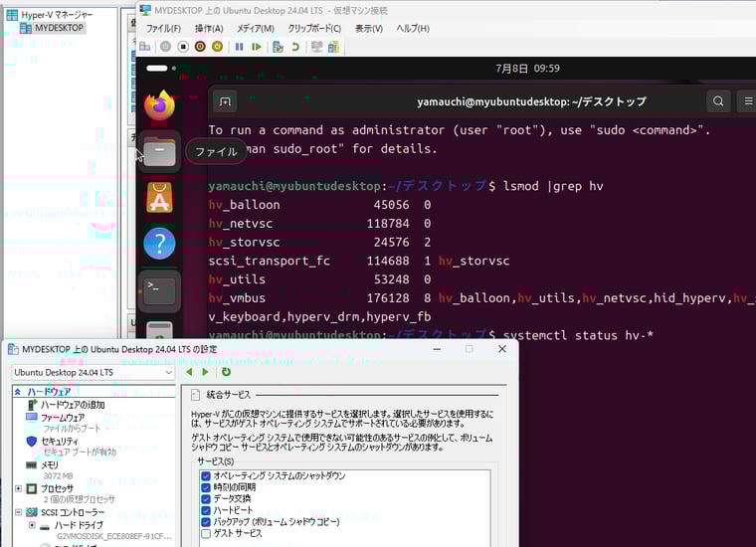Go to next settings page green arrow
This screenshot has width=756, height=547.
(x=205, y=372)
